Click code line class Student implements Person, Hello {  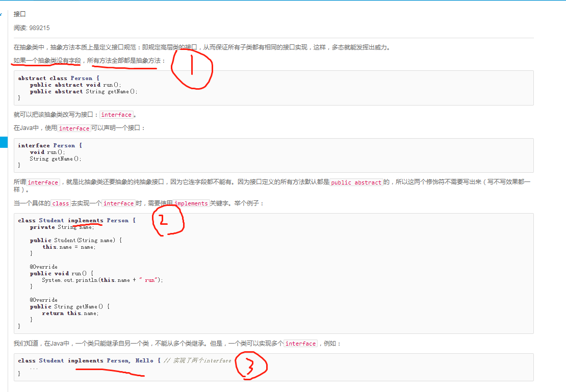point(89,360)
